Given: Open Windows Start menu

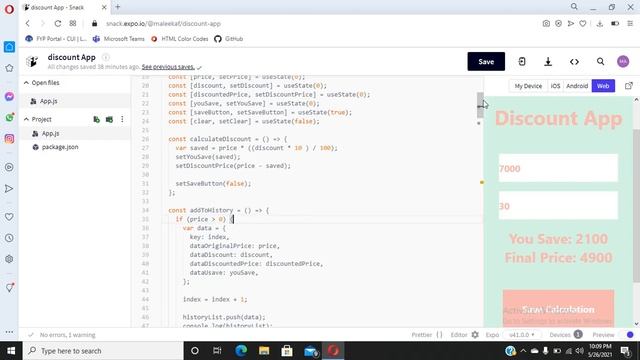Looking at the screenshot, I should pos(11,351).
